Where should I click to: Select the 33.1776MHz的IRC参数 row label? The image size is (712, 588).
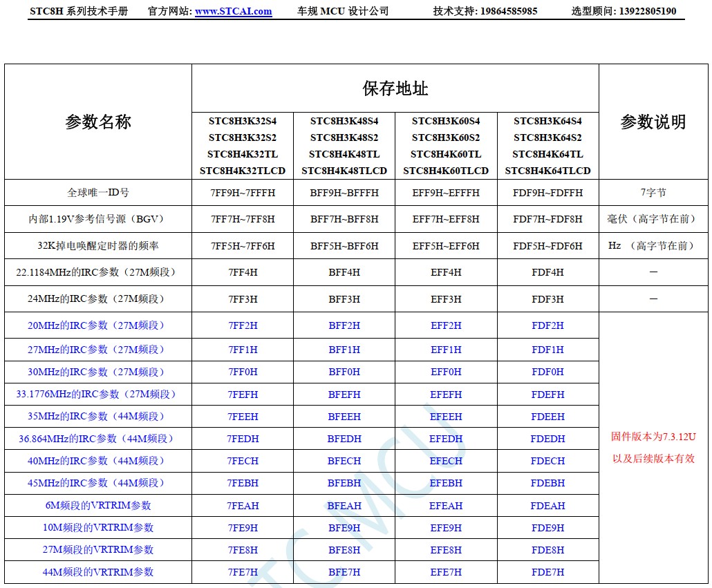98,395
